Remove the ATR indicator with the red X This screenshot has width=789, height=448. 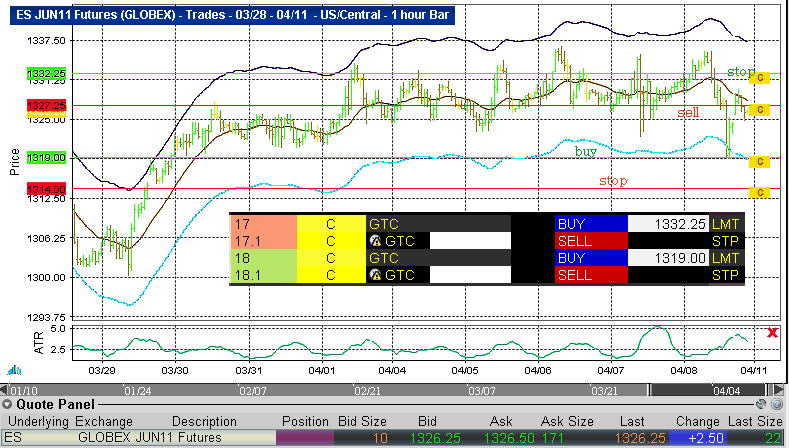772,332
